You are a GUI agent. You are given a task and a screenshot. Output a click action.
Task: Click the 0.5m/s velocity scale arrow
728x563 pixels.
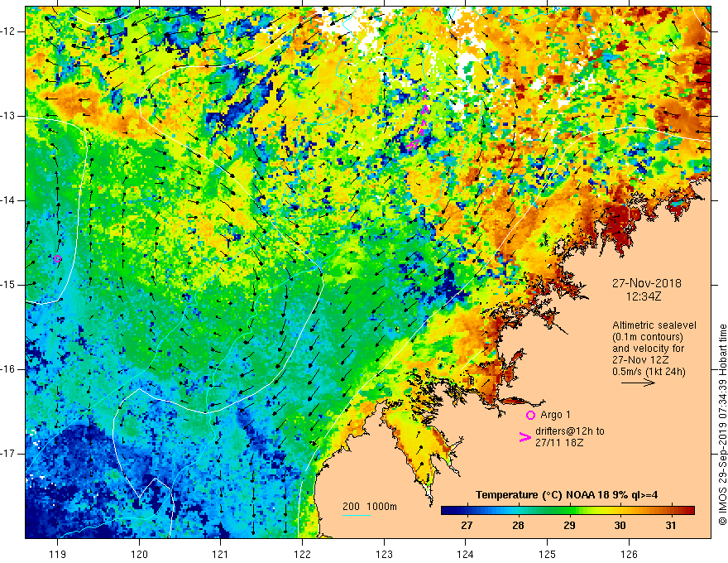(638, 383)
